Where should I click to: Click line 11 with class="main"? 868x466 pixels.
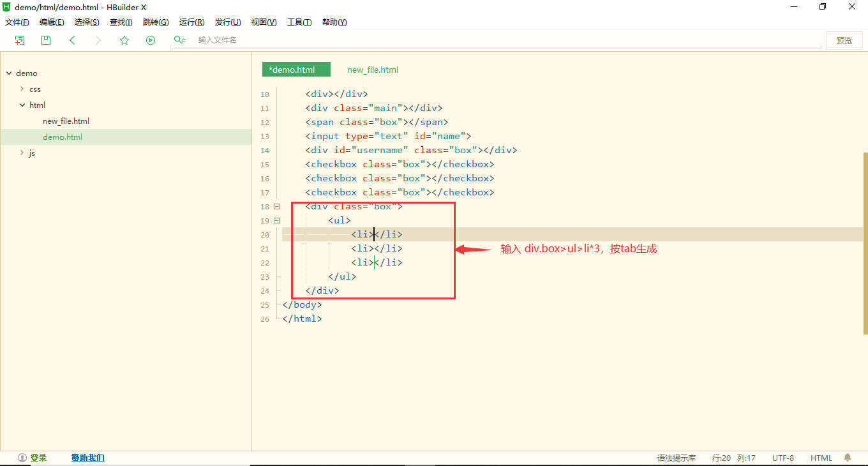click(x=374, y=108)
